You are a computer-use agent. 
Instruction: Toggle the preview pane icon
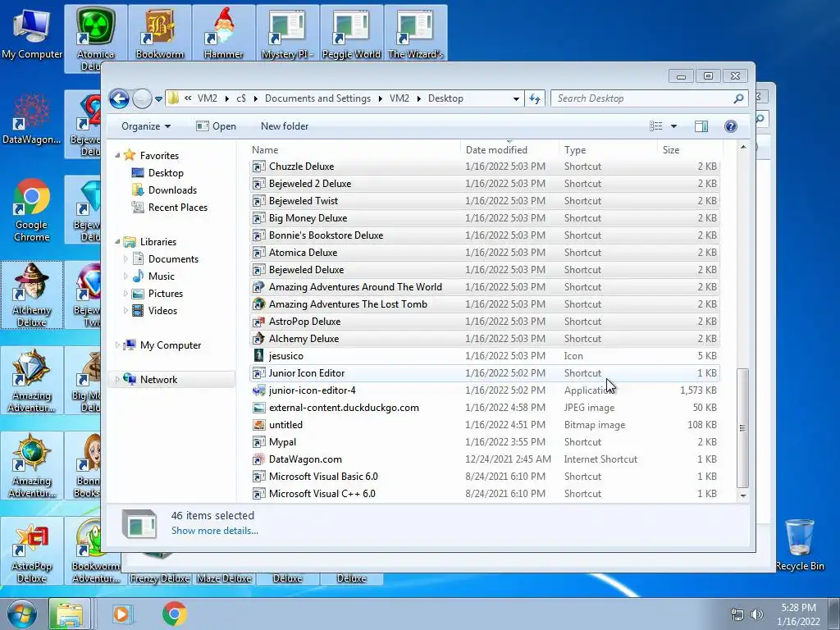coord(701,126)
